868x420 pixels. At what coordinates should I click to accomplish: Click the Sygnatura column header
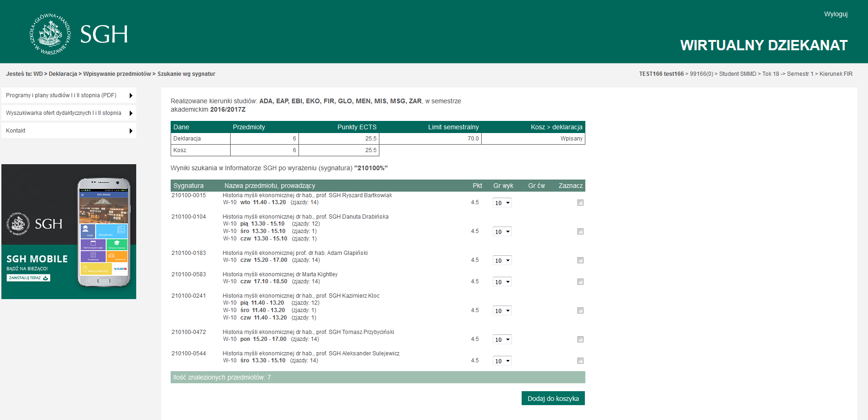tap(188, 186)
